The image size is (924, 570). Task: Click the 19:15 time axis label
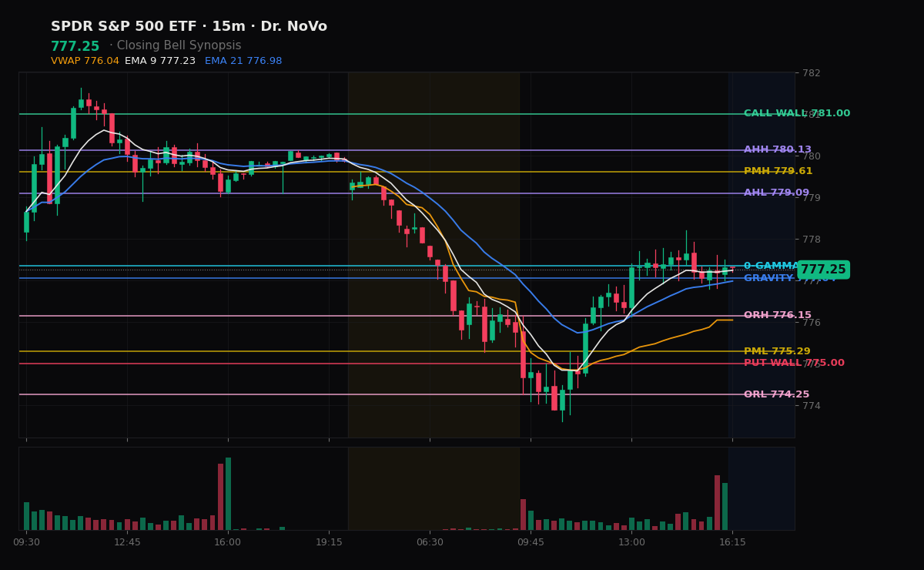click(x=329, y=542)
